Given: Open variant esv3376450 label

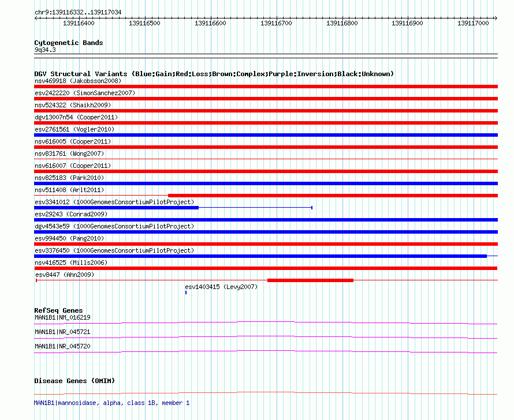Looking at the screenshot, I should click(114, 250).
